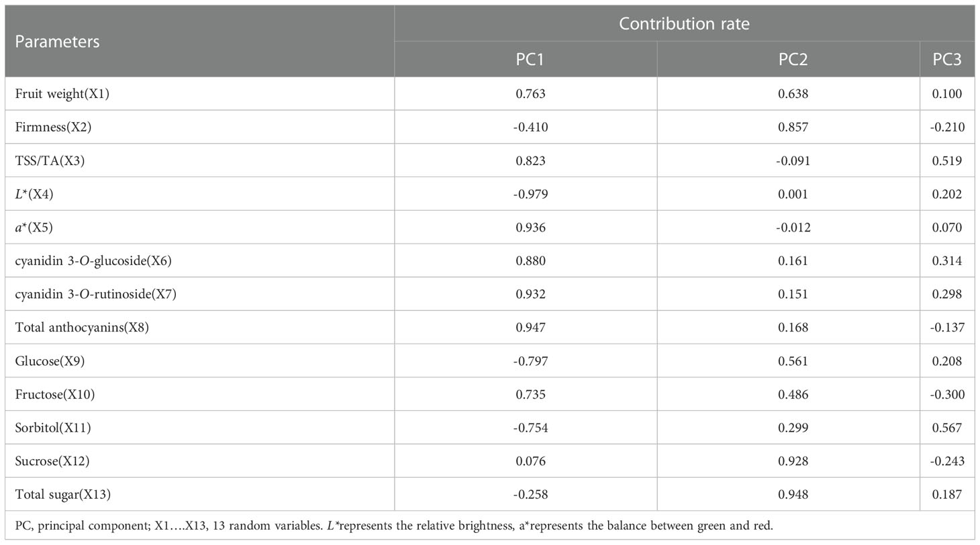Image resolution: width=980 pixels, height=545 pixels.
Task: Click L* PC1 value -0.979
Action: 531,194
